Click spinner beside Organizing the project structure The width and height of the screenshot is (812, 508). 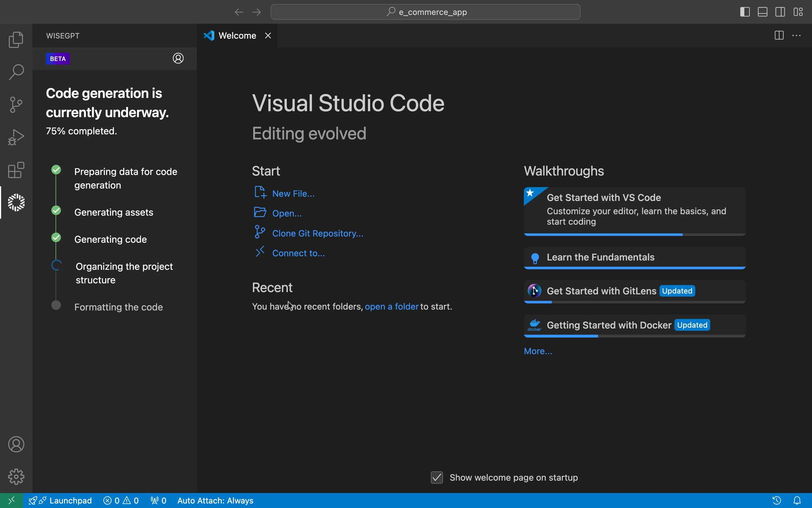(56, 265)
